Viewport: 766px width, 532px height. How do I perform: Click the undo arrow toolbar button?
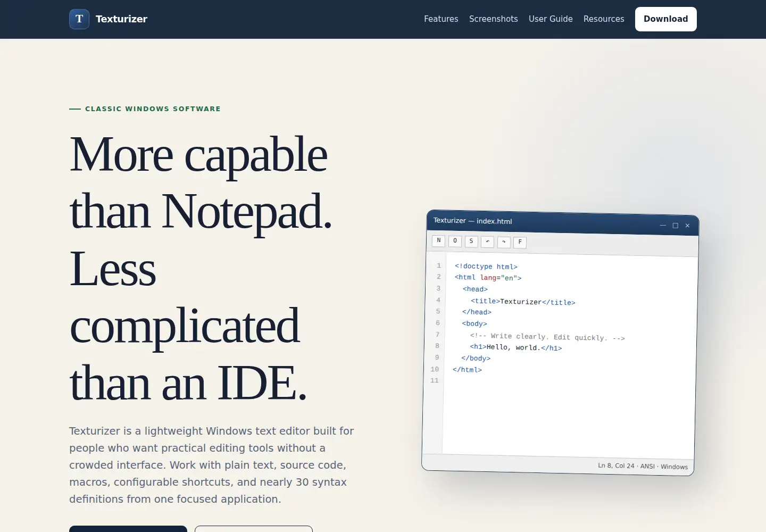coord(487,242)
